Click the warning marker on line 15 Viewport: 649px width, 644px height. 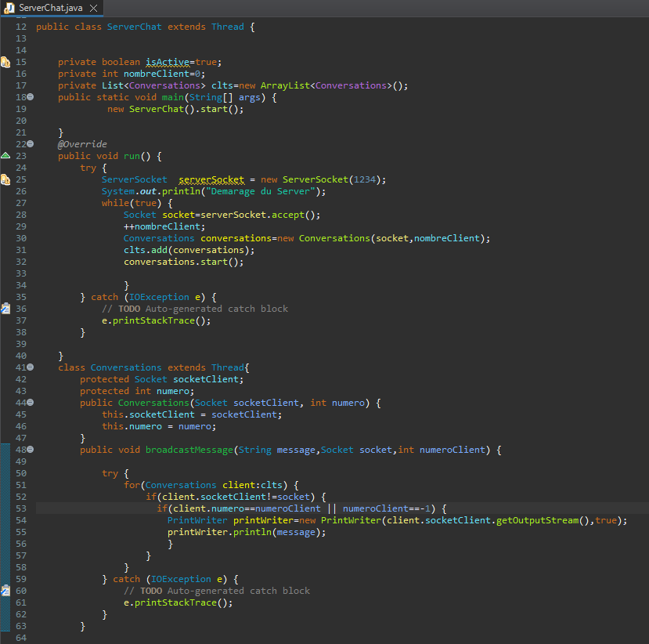click(5, 62)
